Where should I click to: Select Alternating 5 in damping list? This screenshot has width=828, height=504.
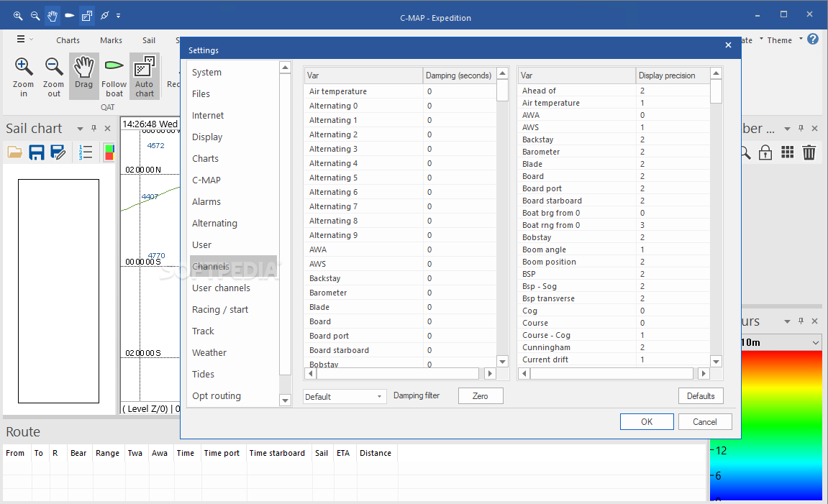[x=400, y=178]
